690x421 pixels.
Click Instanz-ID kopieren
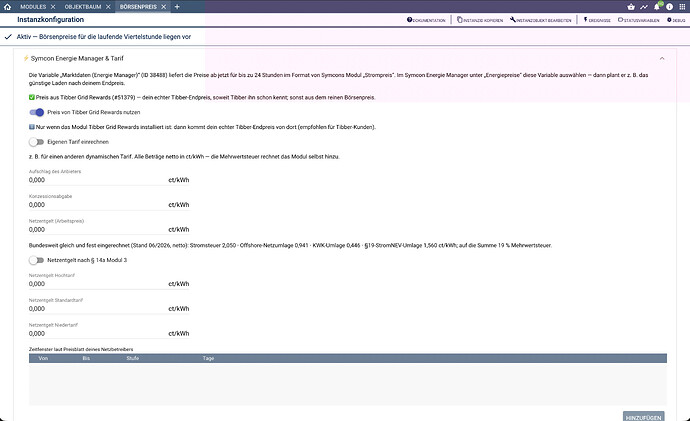coord(480,20)
